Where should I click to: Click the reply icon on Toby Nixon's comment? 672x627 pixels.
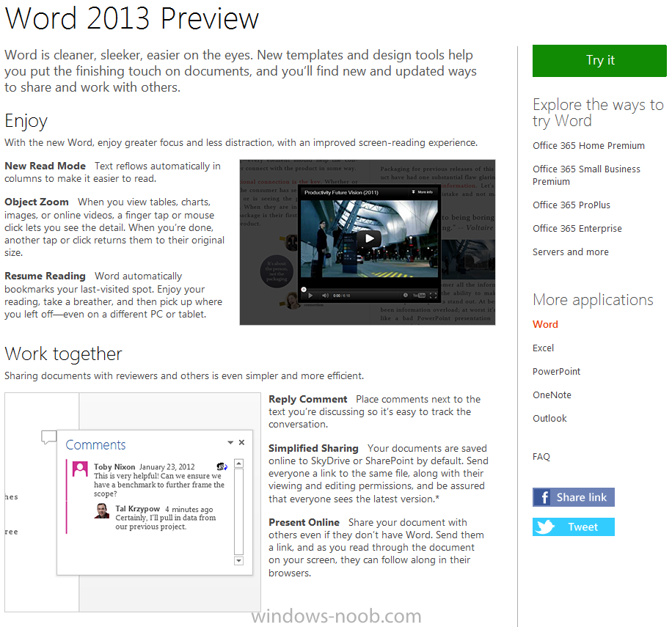[x=222, y=466]
